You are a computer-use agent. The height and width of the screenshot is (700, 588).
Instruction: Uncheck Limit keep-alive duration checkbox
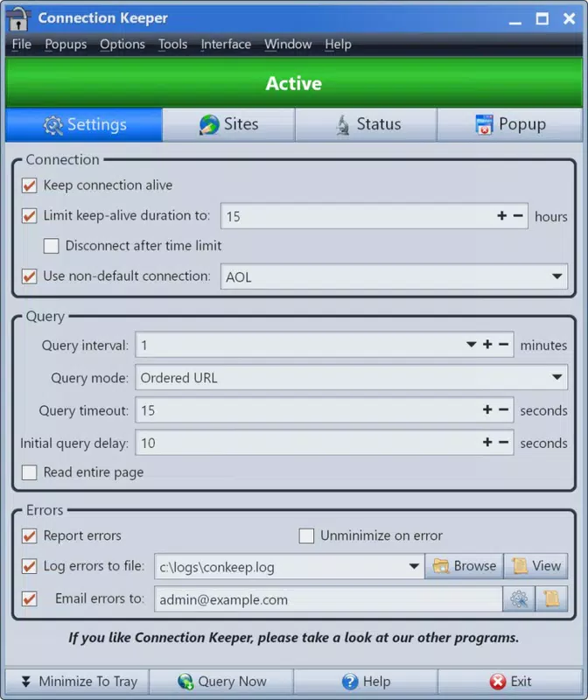pyautogui.click(x=30, y=215)
